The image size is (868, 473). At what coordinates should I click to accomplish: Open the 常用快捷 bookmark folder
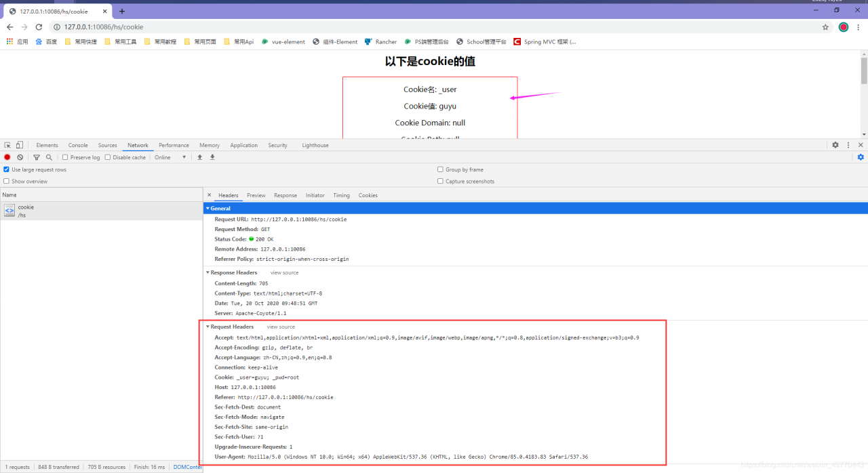pos(81,41)
